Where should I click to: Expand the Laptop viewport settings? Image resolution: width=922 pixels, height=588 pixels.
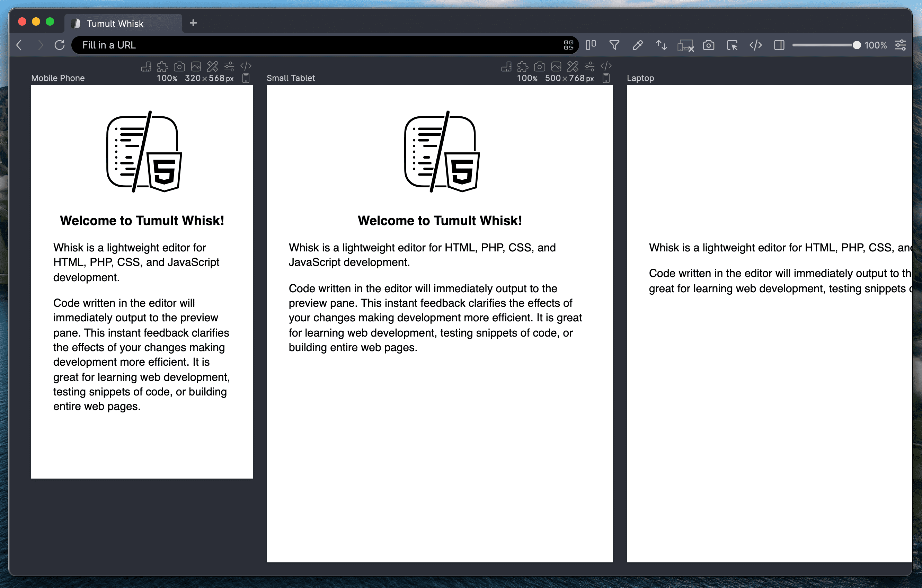click(640, 77)
